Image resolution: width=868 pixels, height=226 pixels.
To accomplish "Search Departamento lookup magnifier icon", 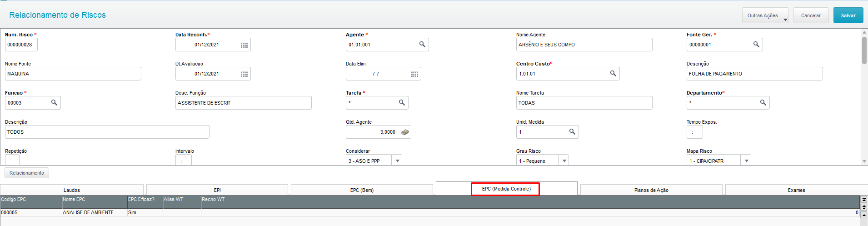I will (763, 102).
